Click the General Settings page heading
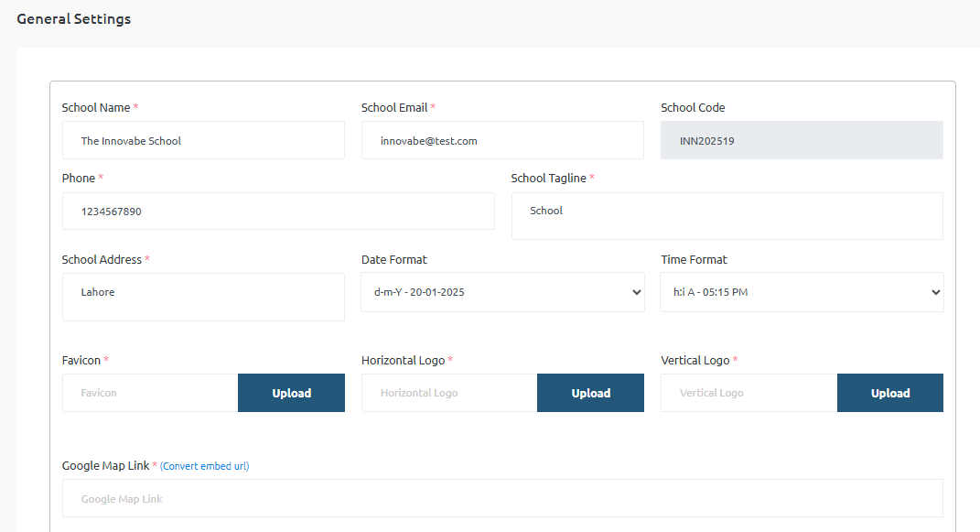The image size is (980, 532). tap(74, 19)
